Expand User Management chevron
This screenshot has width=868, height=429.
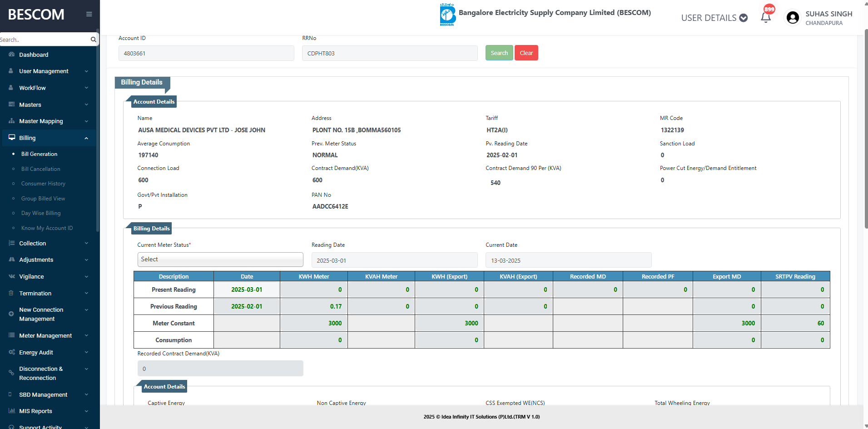(86, 71)
